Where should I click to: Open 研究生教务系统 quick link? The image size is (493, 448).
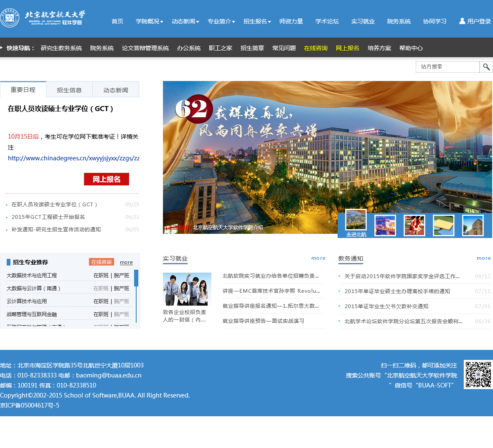pyautogui.click(x=61, y=48)
